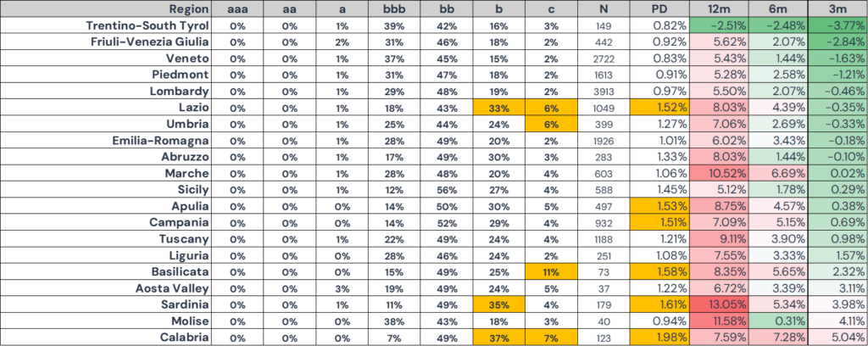Click Sardinia's 1.61% PD cell
Screen dimensions: 868x346
pos(659,304)
